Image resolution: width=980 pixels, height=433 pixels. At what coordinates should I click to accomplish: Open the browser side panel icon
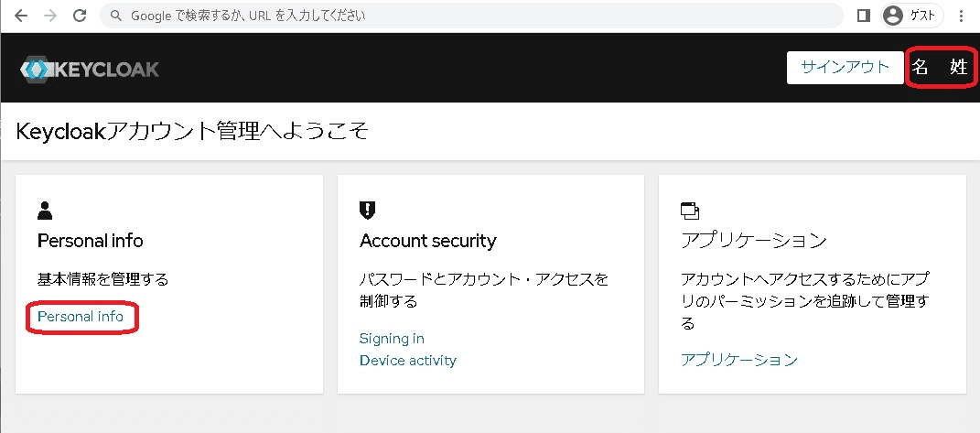[x=863, y=16]
